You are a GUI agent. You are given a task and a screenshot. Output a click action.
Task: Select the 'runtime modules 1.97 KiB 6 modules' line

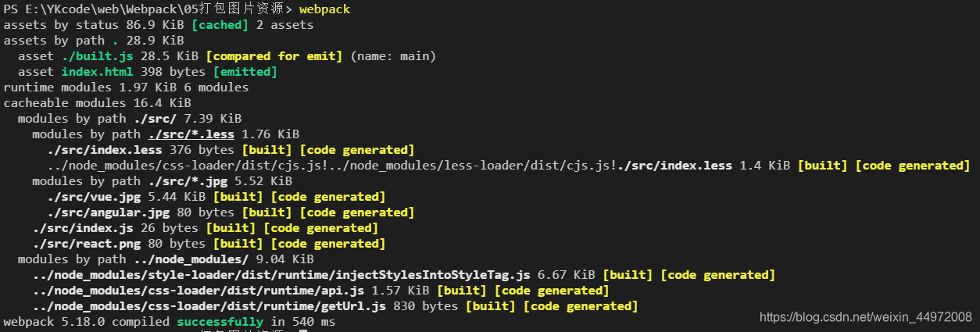pyautogui.click(x=126, y=87)
